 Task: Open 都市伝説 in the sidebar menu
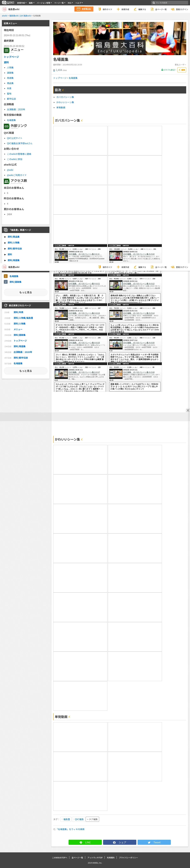(11, 99)
